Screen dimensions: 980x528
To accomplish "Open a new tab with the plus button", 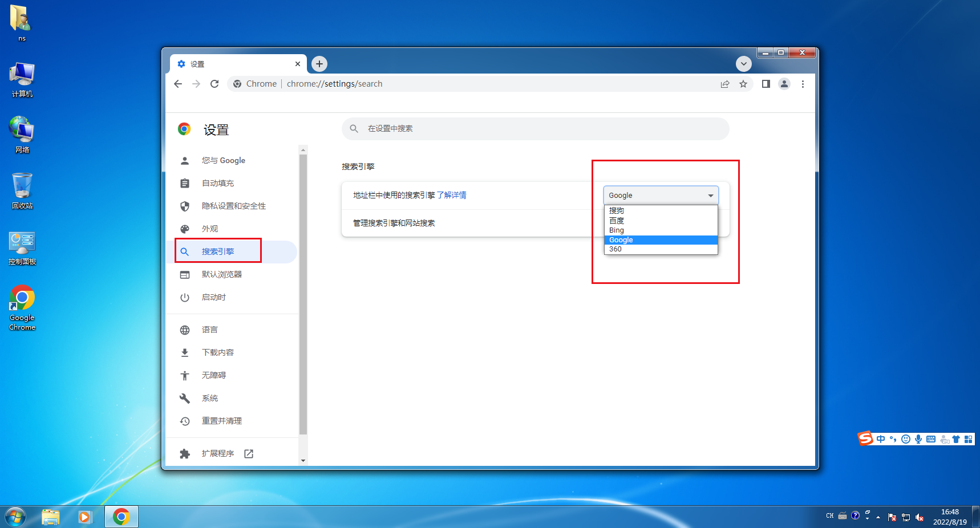I will click(x=319, y=64).
